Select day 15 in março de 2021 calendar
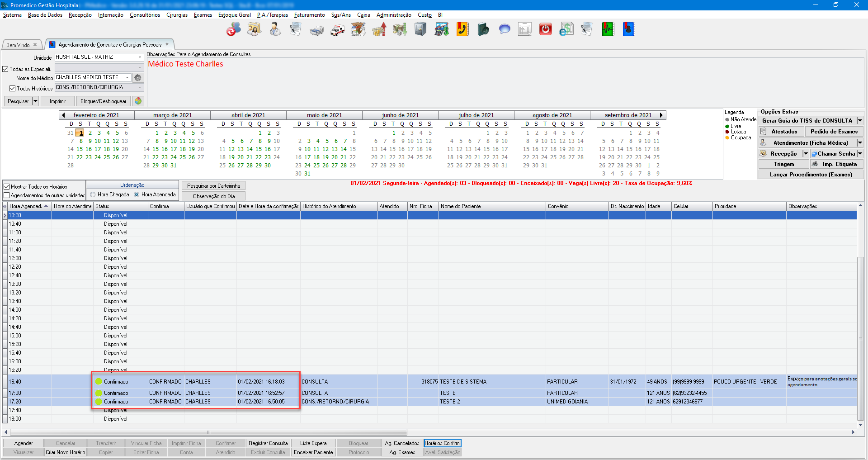The image size is (868, 460). coord(156,149)
